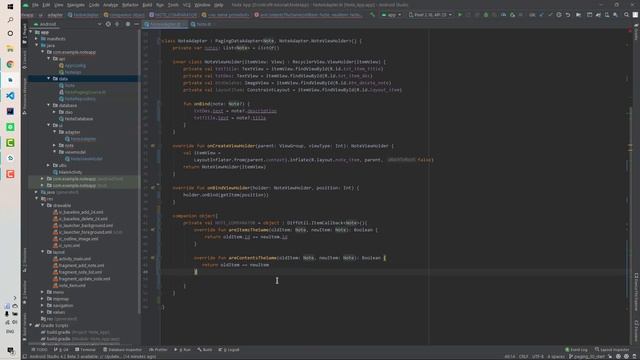This screenshot has width=640, height=360.
Task: Click the Android Studio update status message
Action: pyautogui.click(x=93, y=356)
